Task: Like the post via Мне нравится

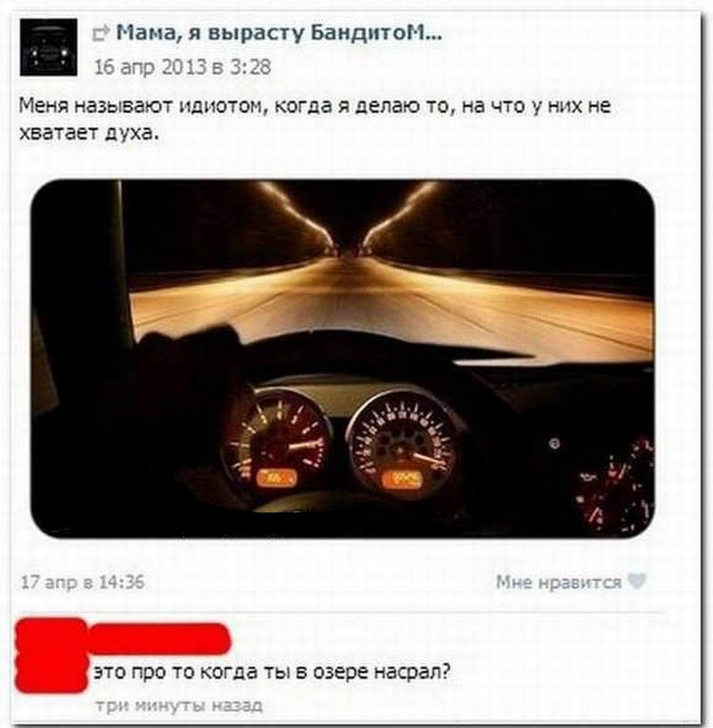Action: 558,582
